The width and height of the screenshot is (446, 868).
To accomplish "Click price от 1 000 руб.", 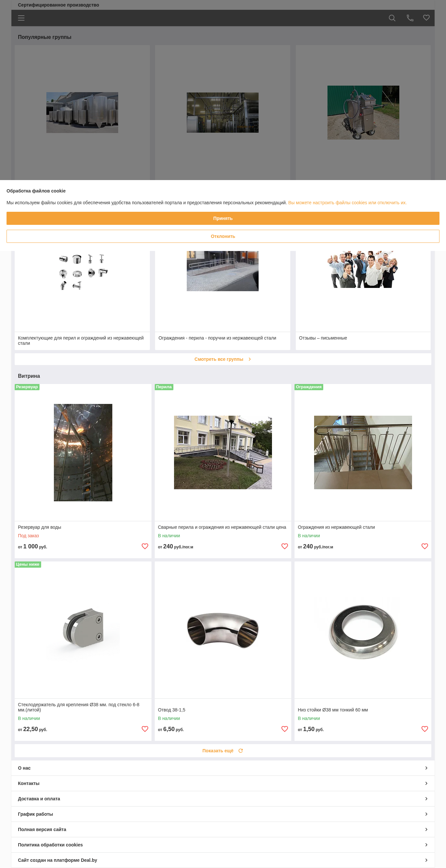I will 32,546.
